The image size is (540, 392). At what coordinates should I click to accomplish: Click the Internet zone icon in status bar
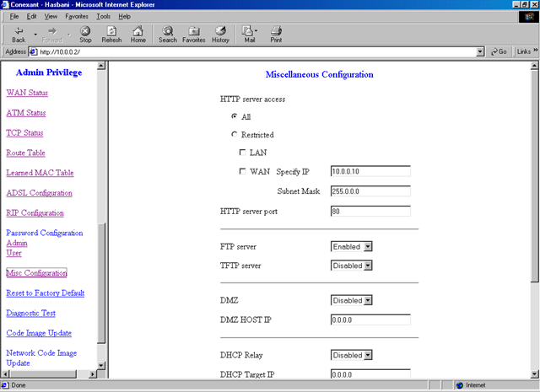459,385
